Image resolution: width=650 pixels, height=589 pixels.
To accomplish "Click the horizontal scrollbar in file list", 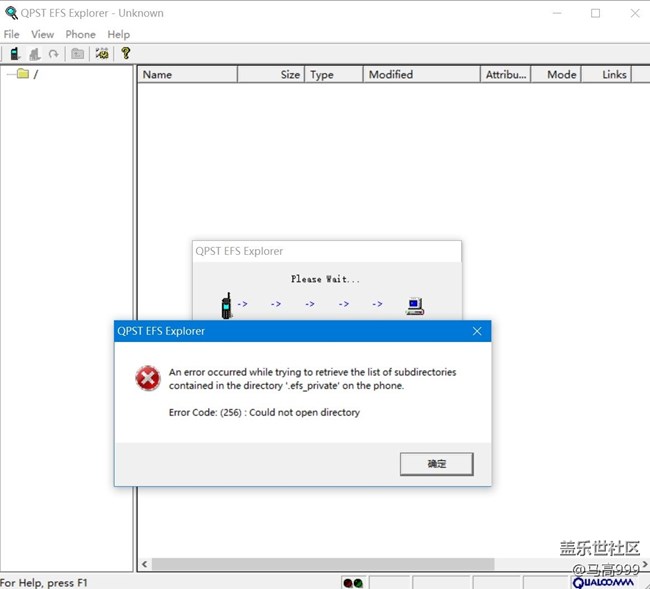I will (x=322, y=564).
